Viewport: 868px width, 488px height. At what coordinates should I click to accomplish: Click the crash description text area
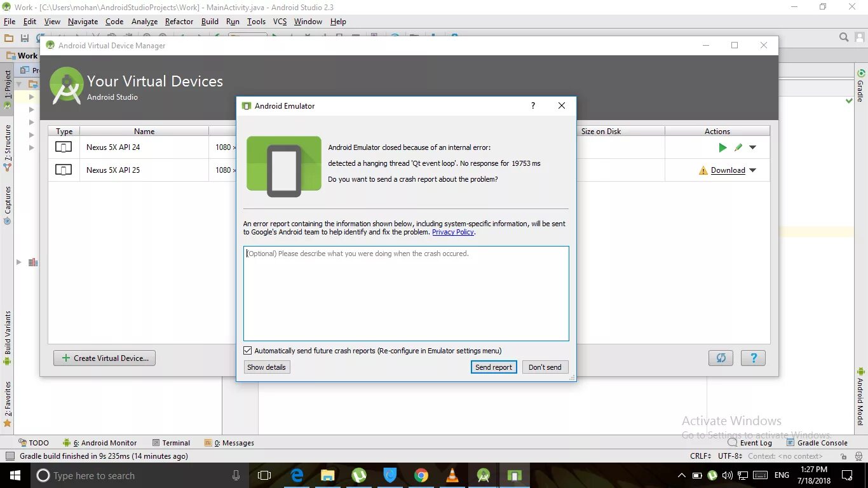[406, 294]
